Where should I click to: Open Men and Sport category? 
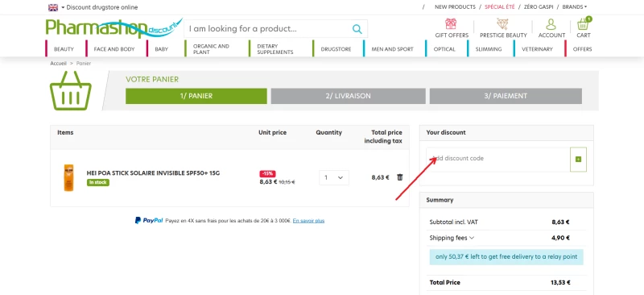tap(392, 49)
